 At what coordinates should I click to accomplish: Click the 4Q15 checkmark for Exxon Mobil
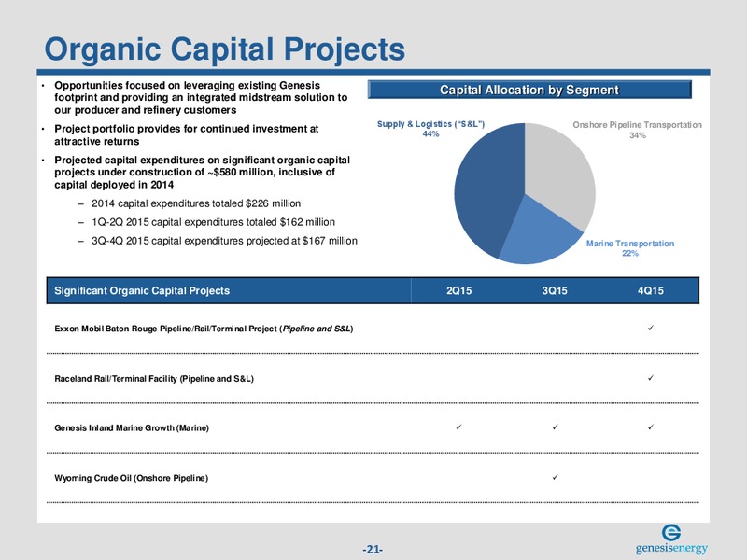pos(651,328)
